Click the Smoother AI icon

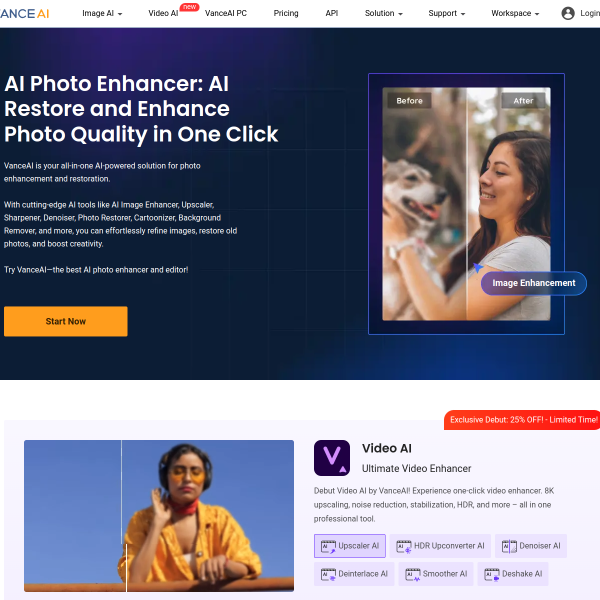pyautogui.click(x=412, y=574)
